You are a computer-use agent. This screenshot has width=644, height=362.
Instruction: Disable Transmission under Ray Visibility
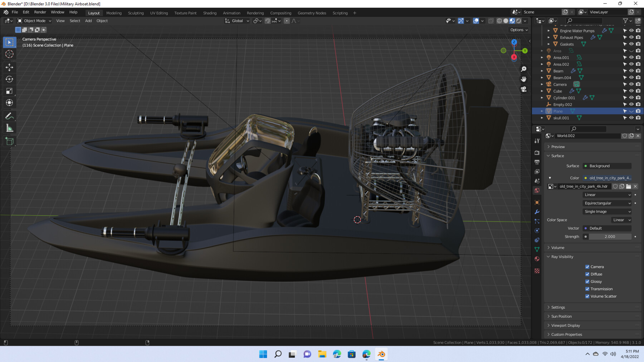(x=587, y=289)
